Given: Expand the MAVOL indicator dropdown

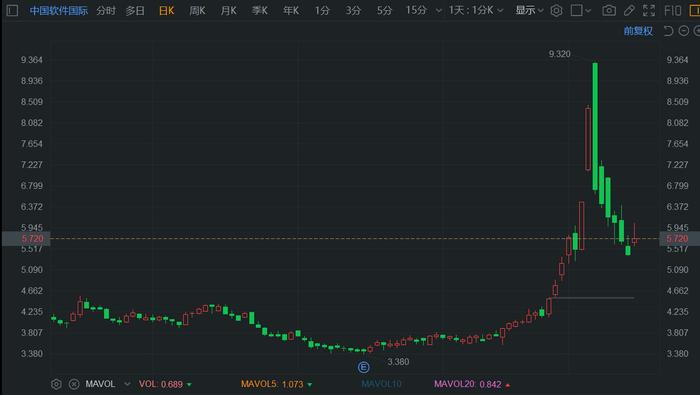Looking at the screenshot, I should tap(127, 384).
